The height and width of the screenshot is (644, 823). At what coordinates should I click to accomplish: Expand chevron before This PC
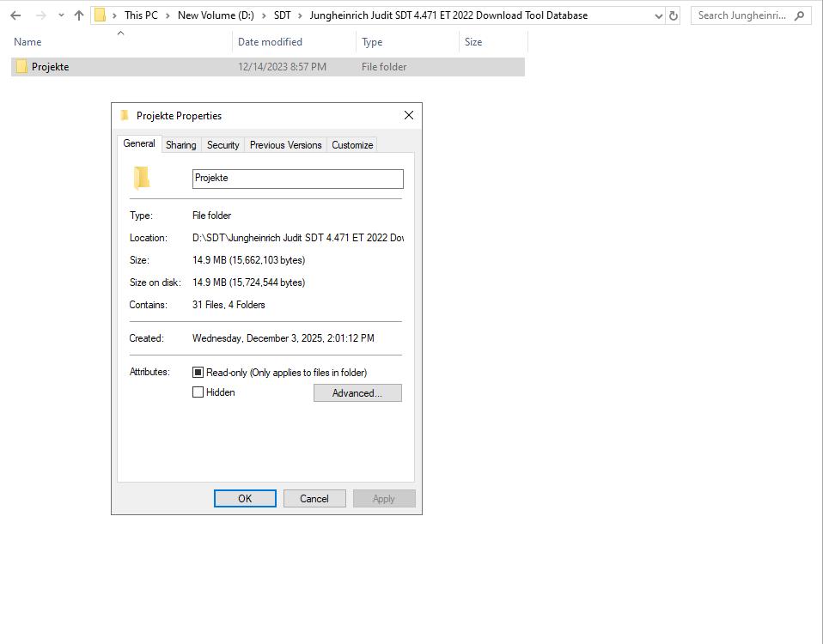tap(114, 15)
